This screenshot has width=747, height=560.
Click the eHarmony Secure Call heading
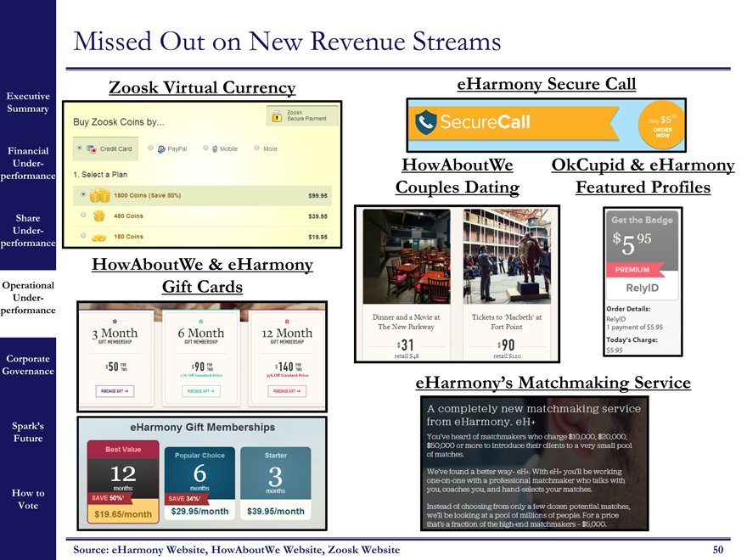coord(547,84)
